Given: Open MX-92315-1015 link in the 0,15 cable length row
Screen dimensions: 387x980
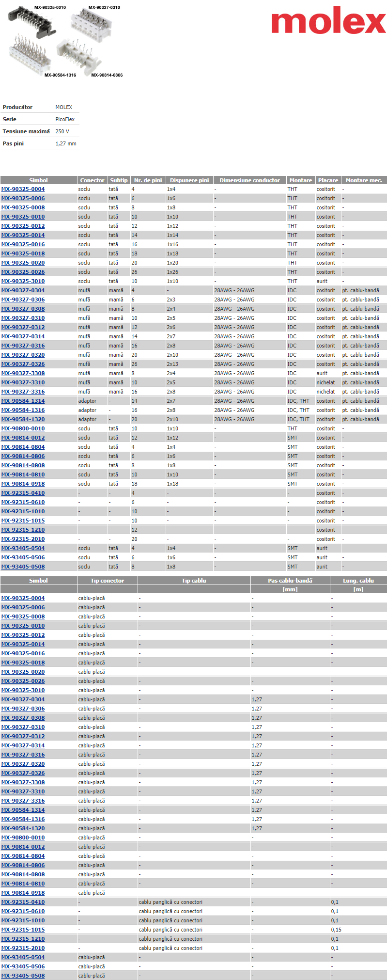Looking at the screenshot, I should (23, 930).
